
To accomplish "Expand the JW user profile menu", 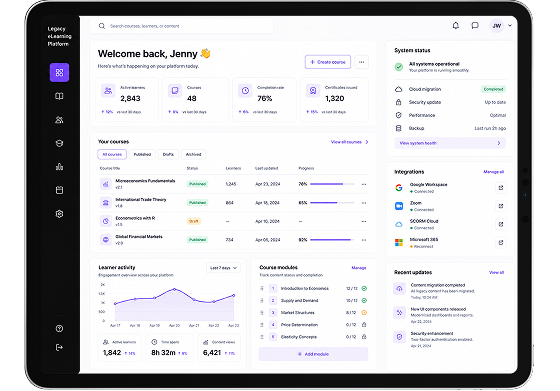I will [501, 25].
